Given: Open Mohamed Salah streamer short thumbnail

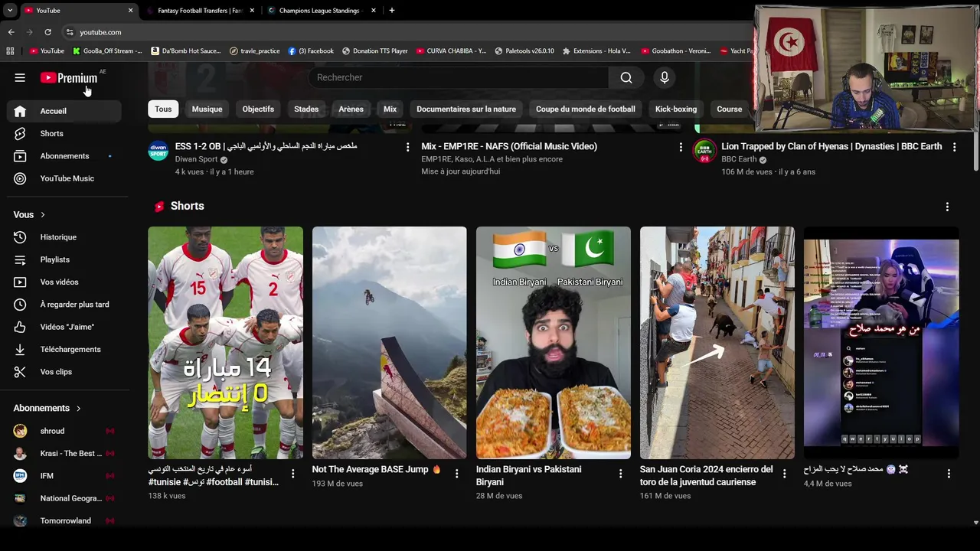Looking at the screenshot, I should 881,343.
